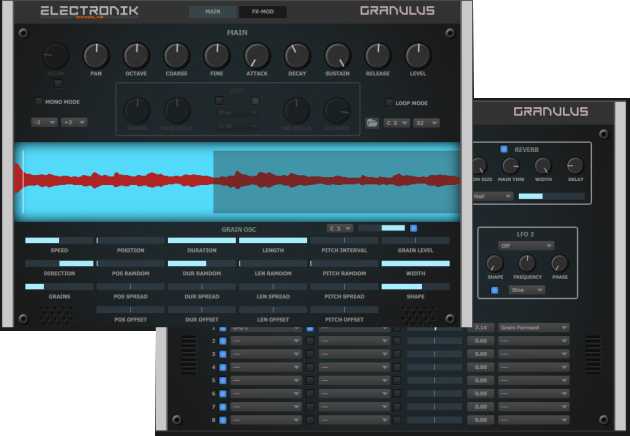Open the C 3 dropdown in GRAIN OSC header

[x=340, y=228]
